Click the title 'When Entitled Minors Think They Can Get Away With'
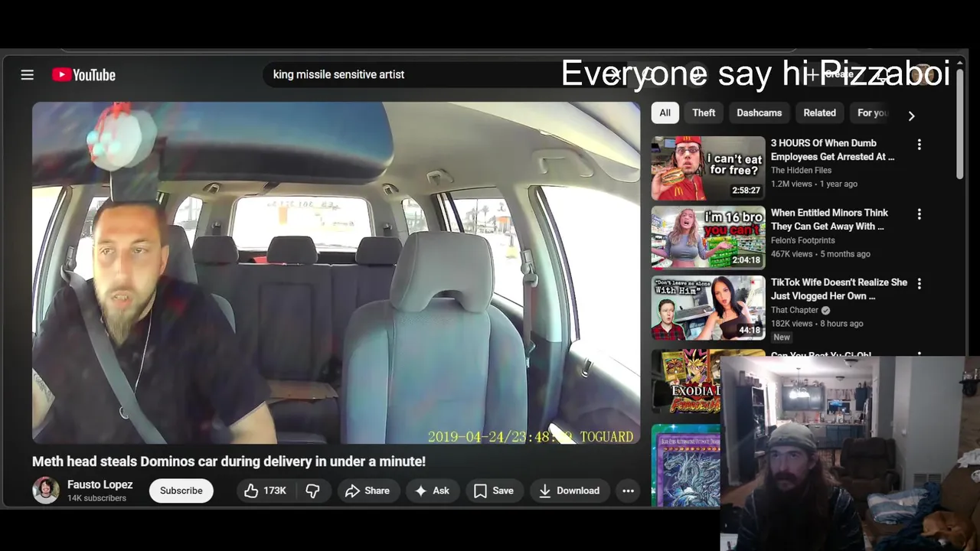Image resolution: width=980 pixels, height=551 pixels. click(x=829, y=220)
